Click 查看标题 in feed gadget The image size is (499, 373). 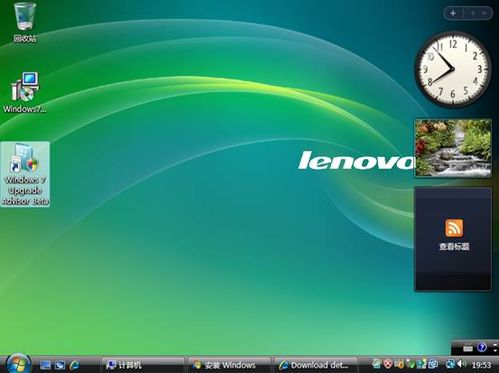coord(454,247)
